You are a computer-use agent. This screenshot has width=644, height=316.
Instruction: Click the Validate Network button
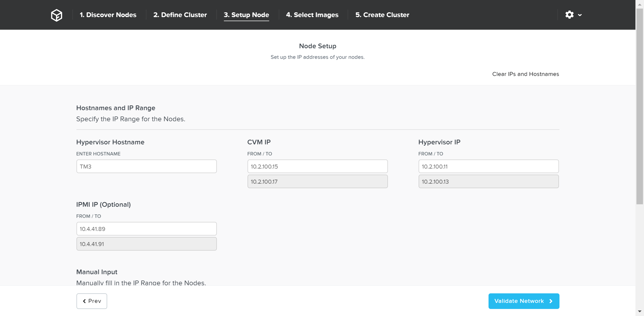pos(524,301)
